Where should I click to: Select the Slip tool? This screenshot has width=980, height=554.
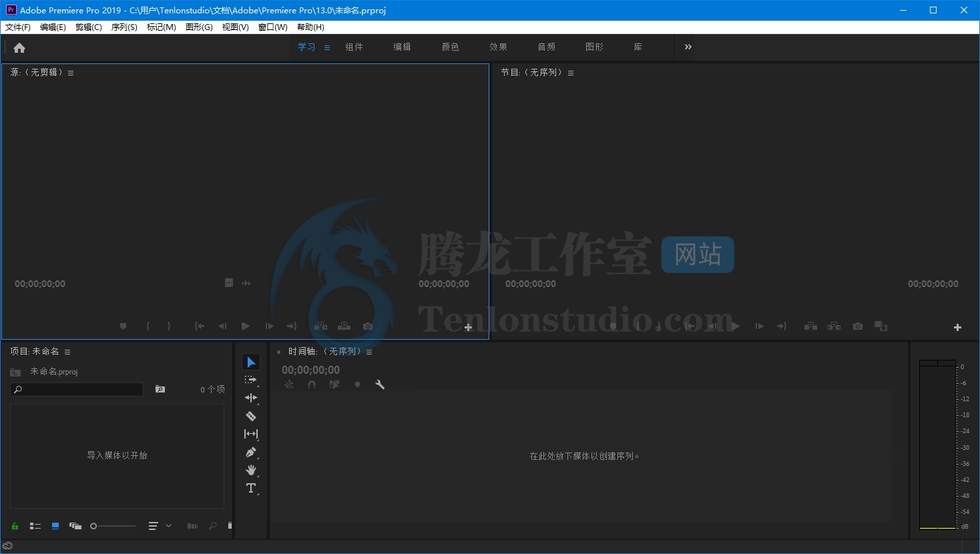[x=251, y=434]
